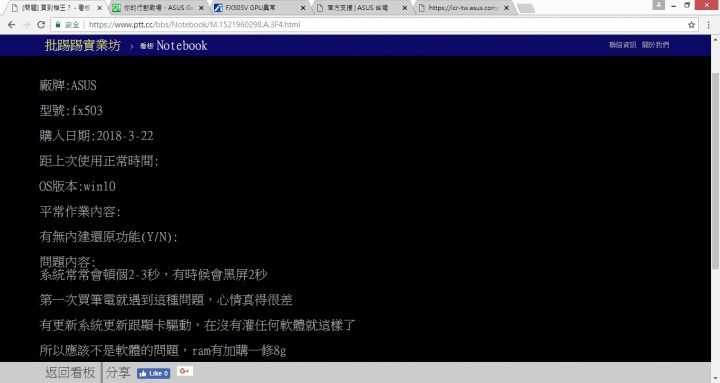Close the ASUS mobile tab

click(201, 8)
